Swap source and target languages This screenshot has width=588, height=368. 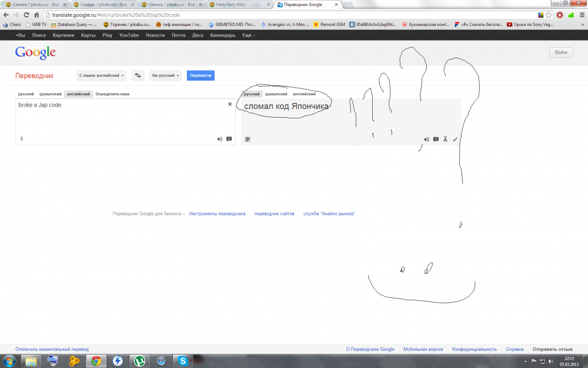[138, 75]
